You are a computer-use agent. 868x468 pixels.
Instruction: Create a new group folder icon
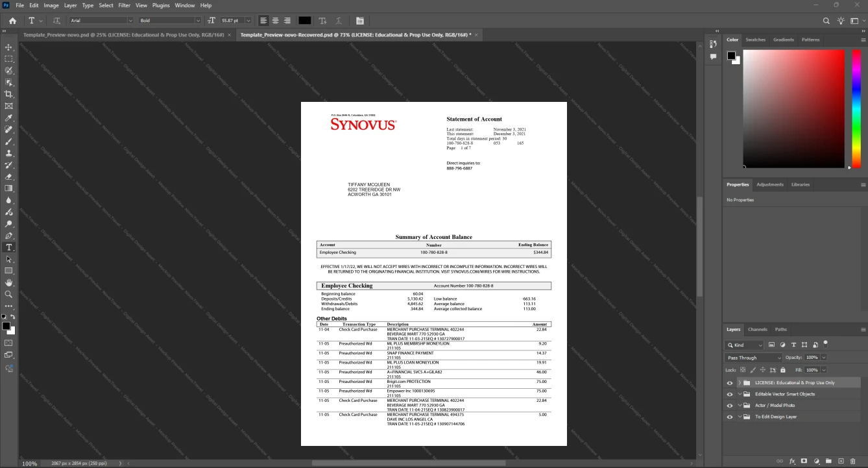(x=829, y=461)
